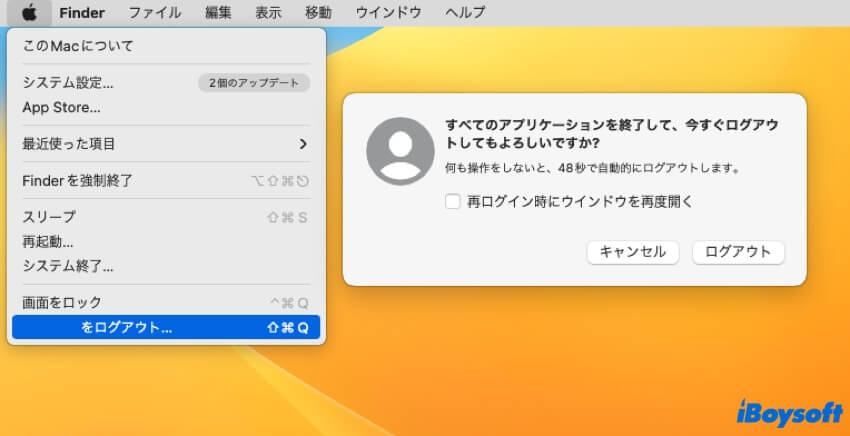
Task: Click the キャンセル button
Action: pos(633,252)
